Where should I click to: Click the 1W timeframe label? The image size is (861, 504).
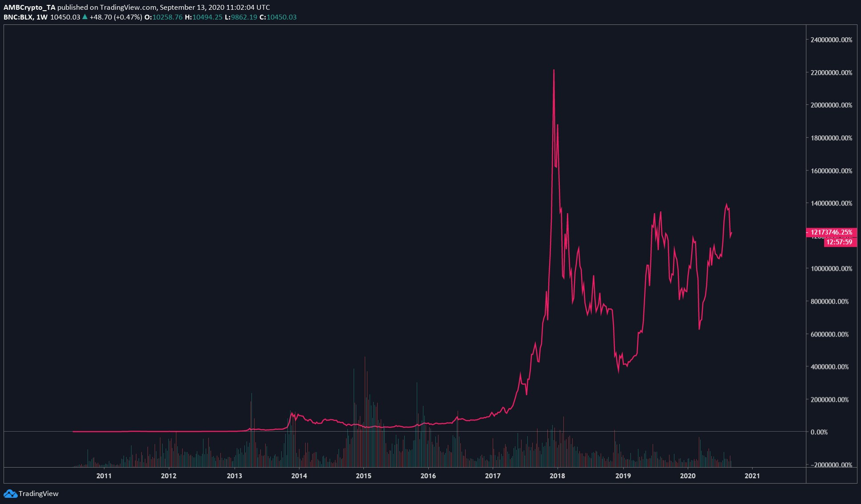42,17
